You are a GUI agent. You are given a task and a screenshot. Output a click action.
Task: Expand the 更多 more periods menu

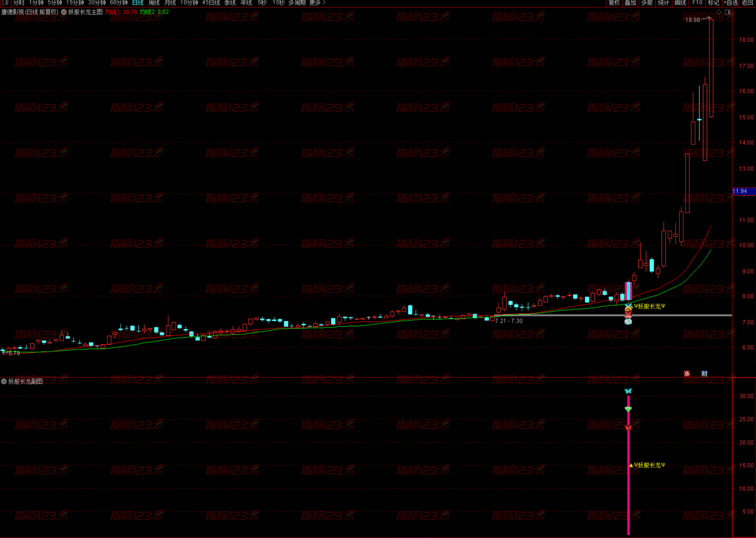click(317, 3)
